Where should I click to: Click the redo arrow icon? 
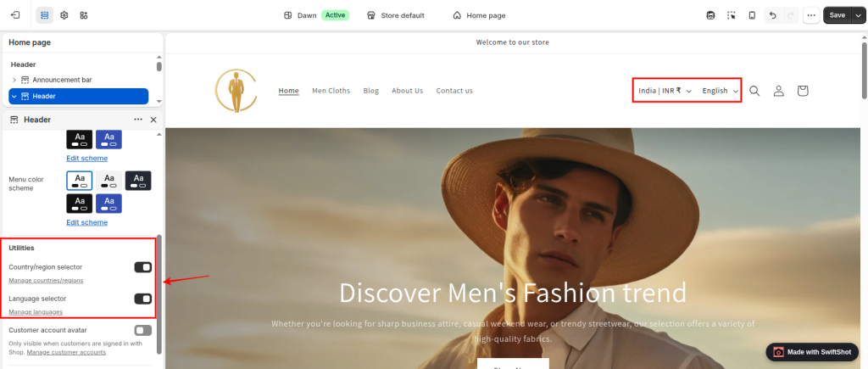point(790,15)
